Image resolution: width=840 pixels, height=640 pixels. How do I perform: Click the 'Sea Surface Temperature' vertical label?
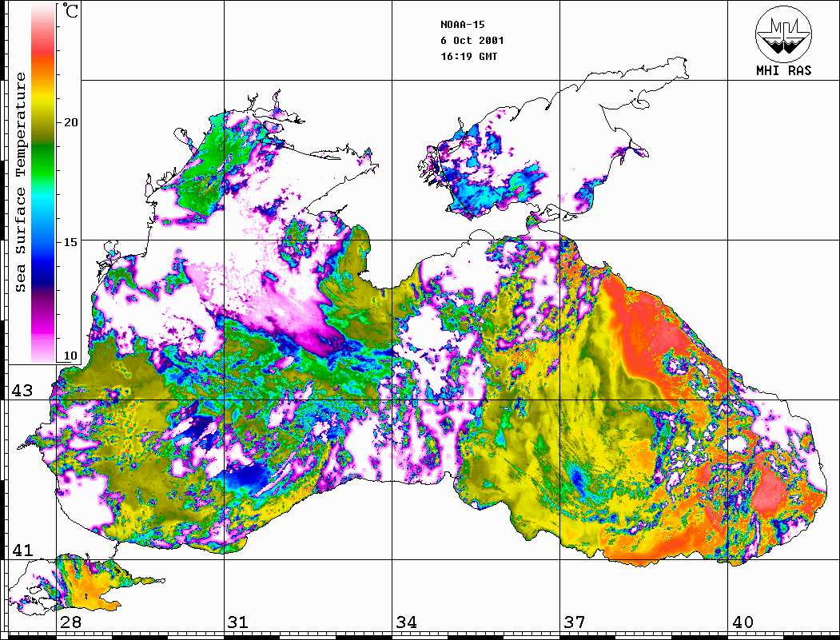[x=20, y=182]
